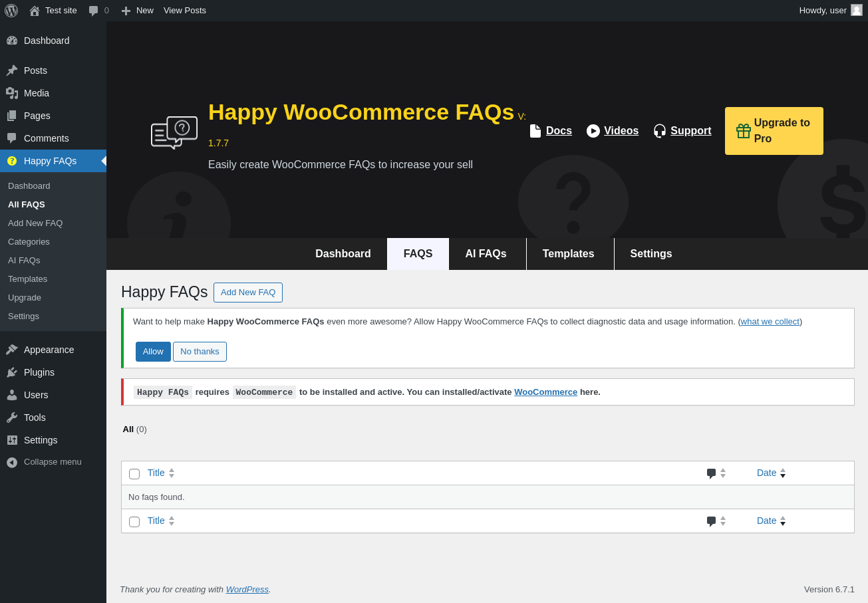Sort by comments using footer sort arrows

723,521
